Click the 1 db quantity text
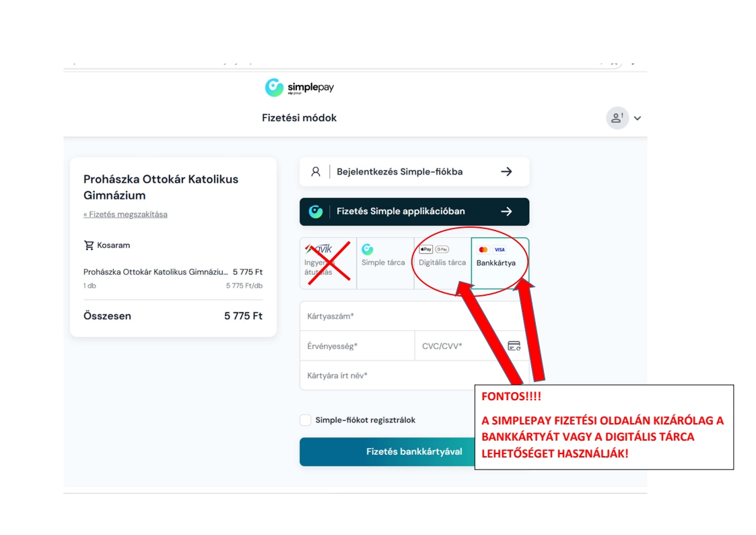 [90, 286]
